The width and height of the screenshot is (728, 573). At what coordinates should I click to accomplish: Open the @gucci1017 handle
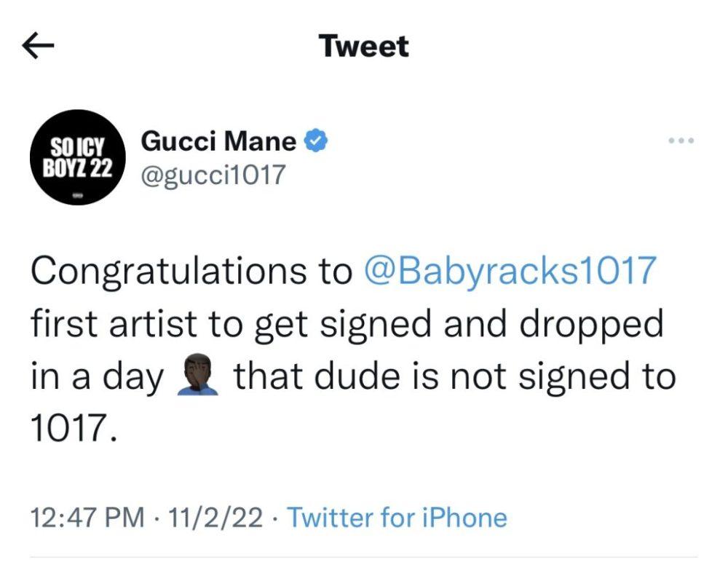coord(213,175)
